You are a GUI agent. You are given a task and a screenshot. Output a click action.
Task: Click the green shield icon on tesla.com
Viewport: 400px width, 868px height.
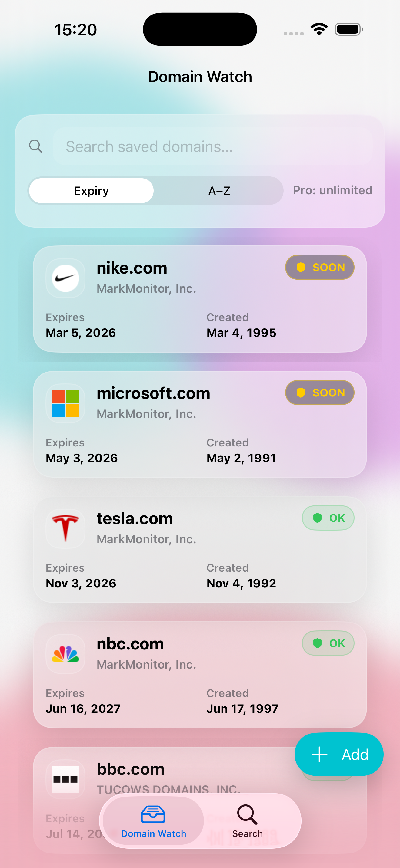click(317, 518)
